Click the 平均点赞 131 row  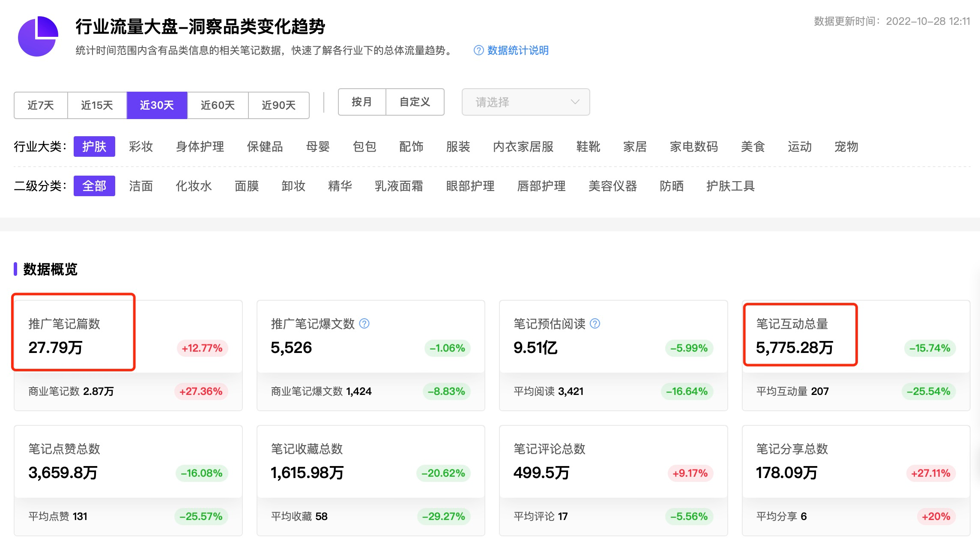(x=128, y=516)
